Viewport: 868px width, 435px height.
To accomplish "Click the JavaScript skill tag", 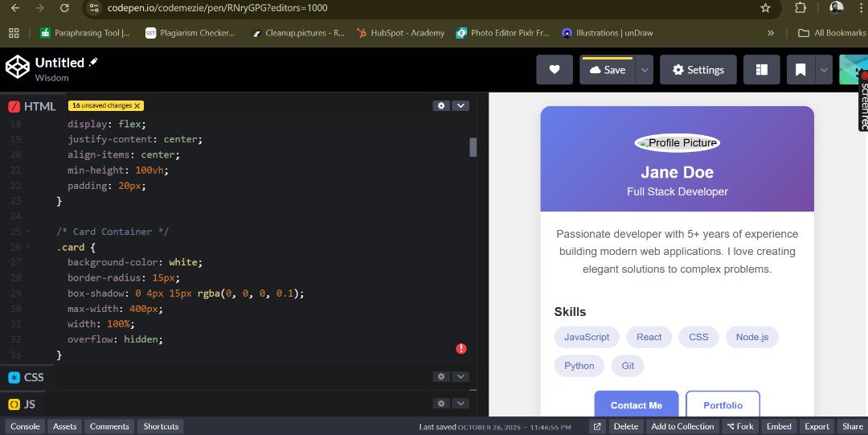I will coord(587,337).
